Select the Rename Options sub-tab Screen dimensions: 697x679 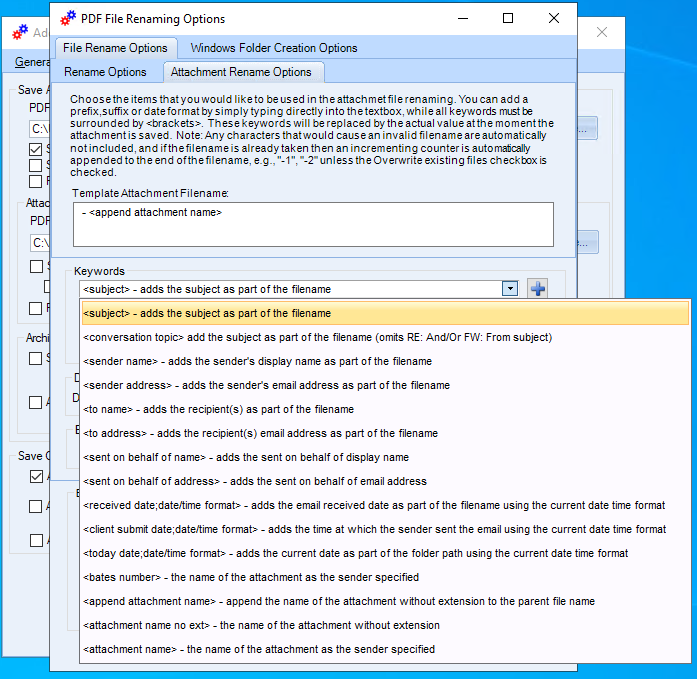pyautogui.click(x=105, y=72)
